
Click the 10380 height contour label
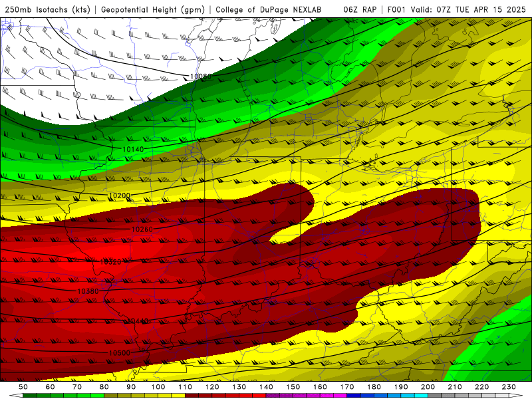88,291
